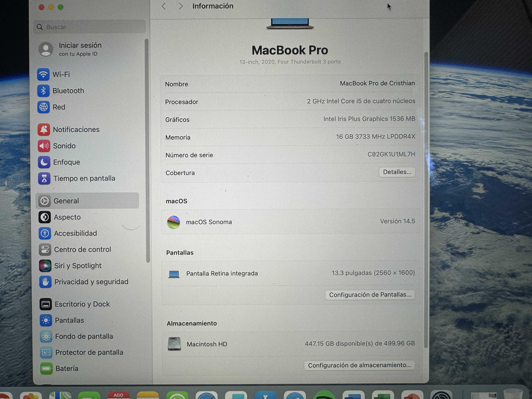Click Intel Iris Plus Graphics 1536 MB
Viewport: 532px width, 399px height.
point(369,119)
